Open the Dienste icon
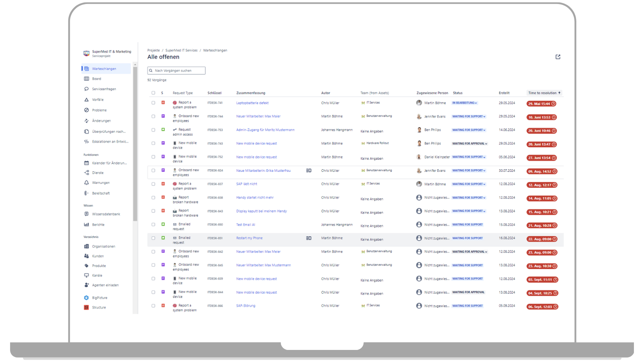Image resolution: width=644 pixels, height=362 pixels. pyautogui.click(x=86, y=173)
